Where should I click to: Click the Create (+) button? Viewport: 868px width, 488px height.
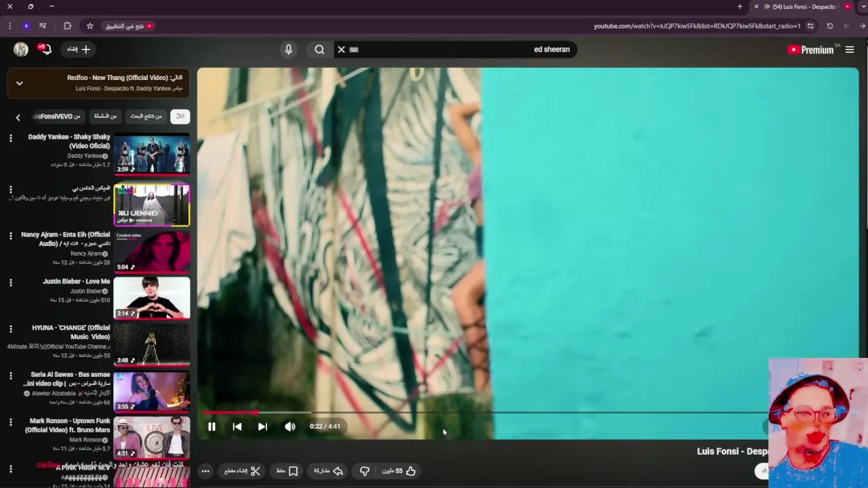coord(79,49)
